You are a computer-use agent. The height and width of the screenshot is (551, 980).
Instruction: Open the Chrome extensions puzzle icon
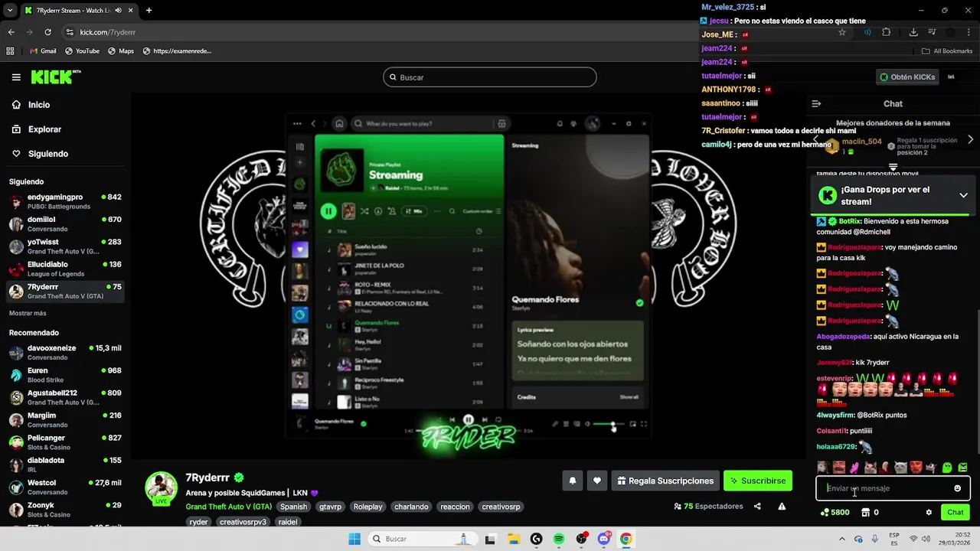(x=887, y=32)
